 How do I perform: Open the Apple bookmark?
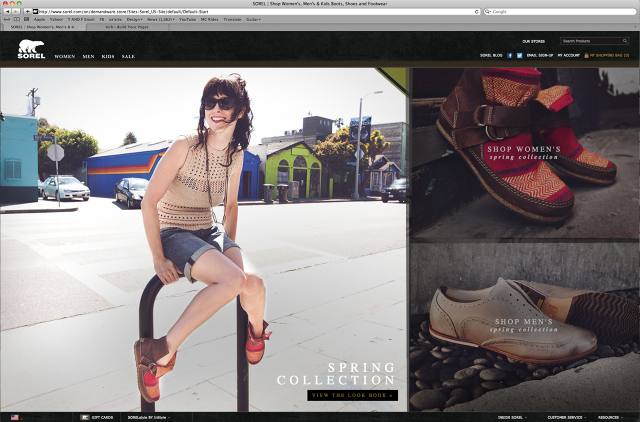39,19
